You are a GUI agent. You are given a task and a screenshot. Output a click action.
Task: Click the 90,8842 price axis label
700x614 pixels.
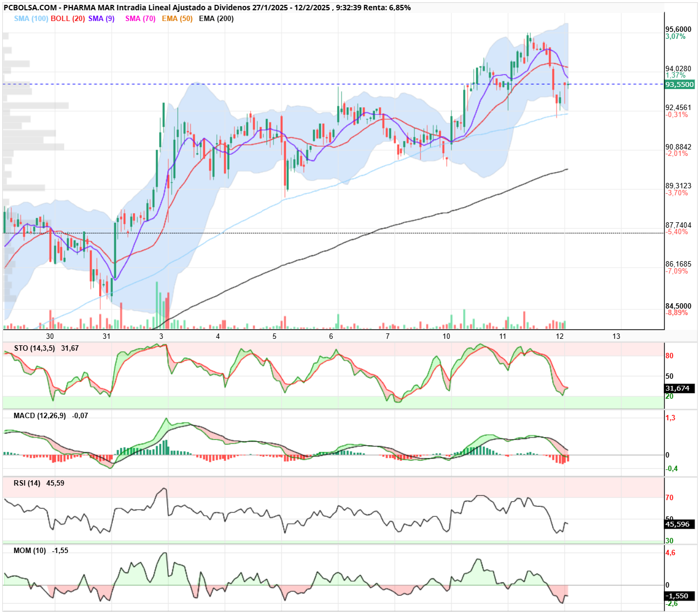[x=678, y=147]
